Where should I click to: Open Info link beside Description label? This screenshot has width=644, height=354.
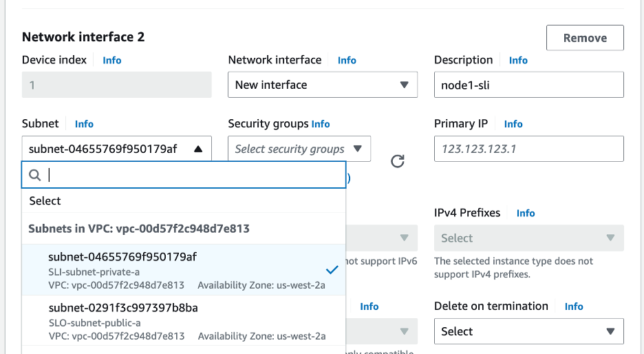pyautogui.click(x=518, y=61)
